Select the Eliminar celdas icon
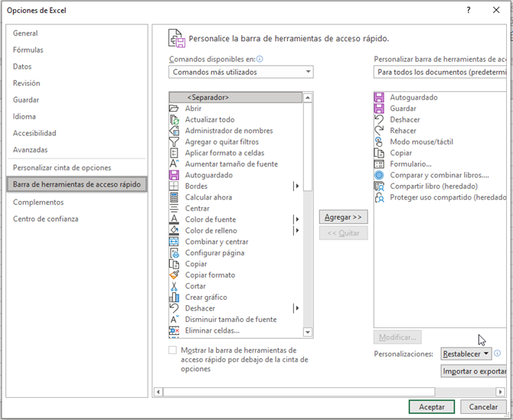This screenshot has width=513, height=420. [x=174, y=330]
